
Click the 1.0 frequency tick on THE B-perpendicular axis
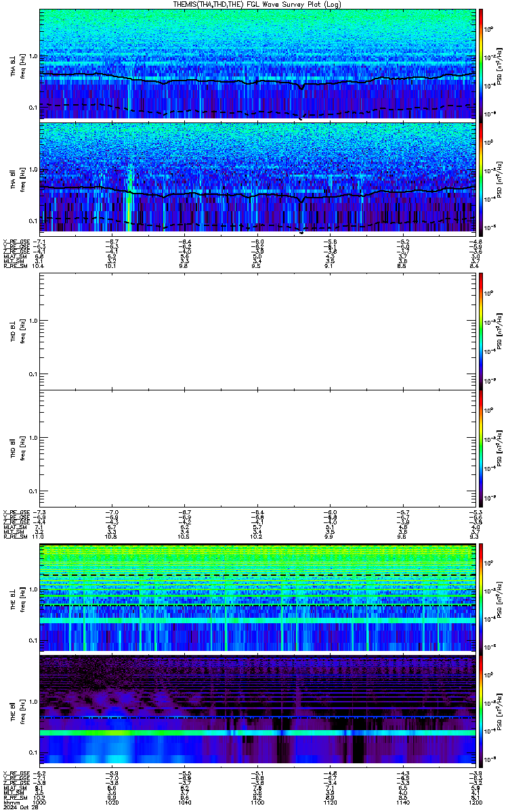click(x=33, y=590)
